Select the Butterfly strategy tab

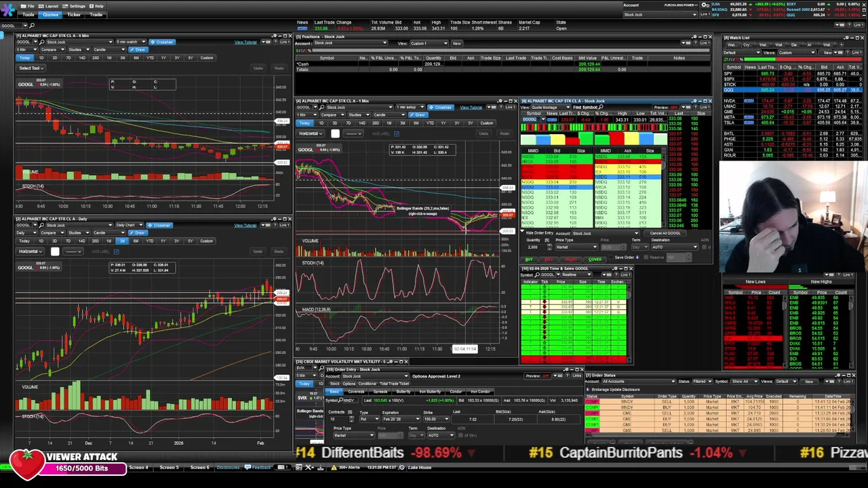tap(403, 392)
